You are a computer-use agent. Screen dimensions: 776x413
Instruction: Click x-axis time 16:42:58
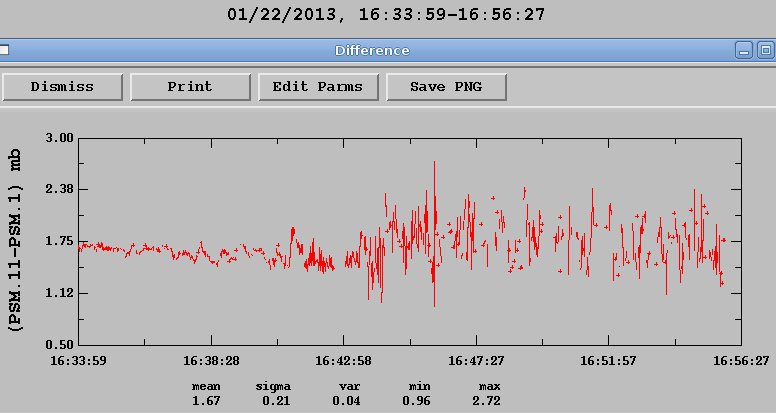[343, 361]
